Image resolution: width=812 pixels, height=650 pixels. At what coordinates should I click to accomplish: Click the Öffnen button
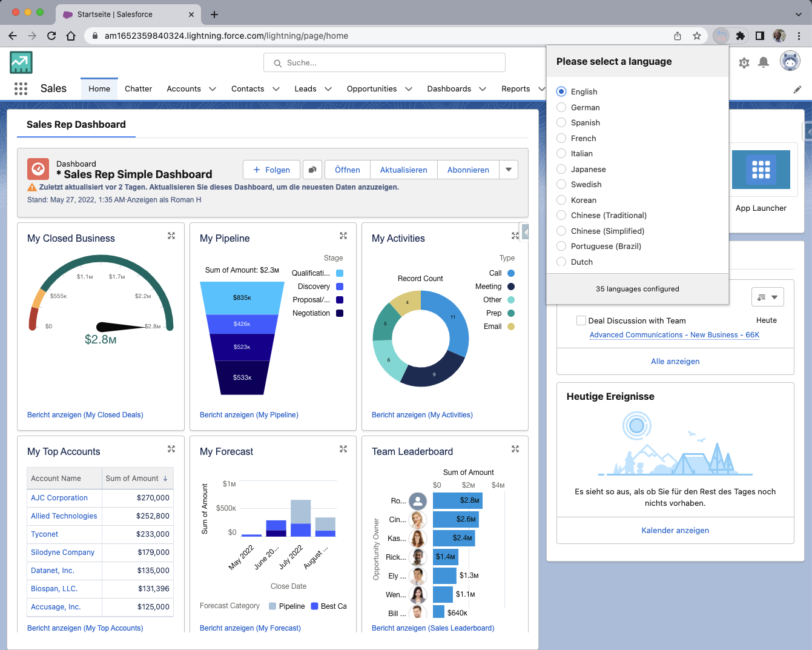[348, 170]
